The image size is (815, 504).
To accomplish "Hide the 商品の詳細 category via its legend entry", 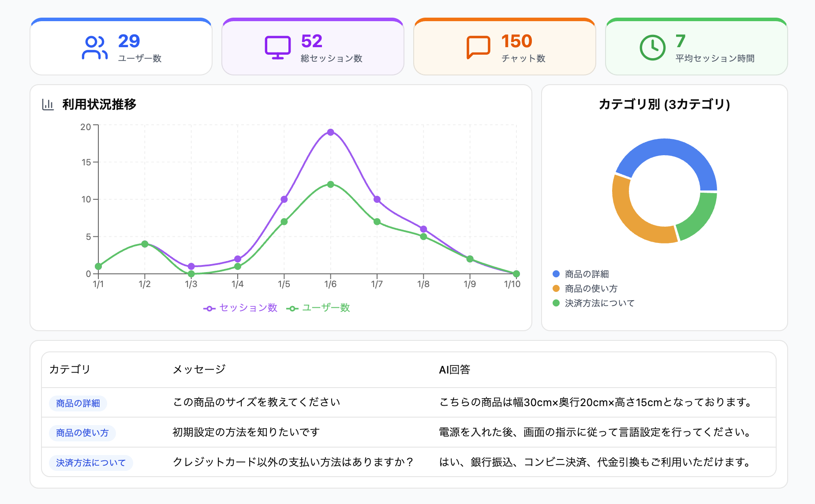I will pyautogui.click(x=584, y=273).
